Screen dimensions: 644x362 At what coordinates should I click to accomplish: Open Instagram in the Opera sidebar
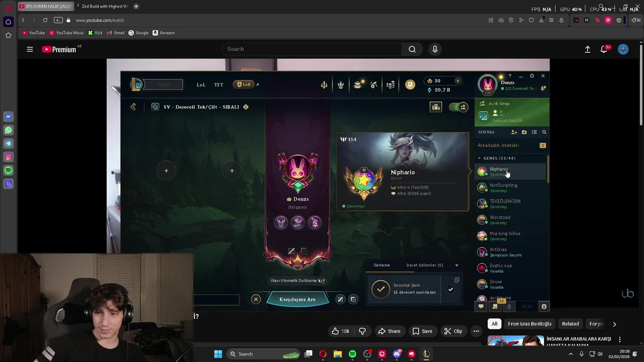coord(8,157)
